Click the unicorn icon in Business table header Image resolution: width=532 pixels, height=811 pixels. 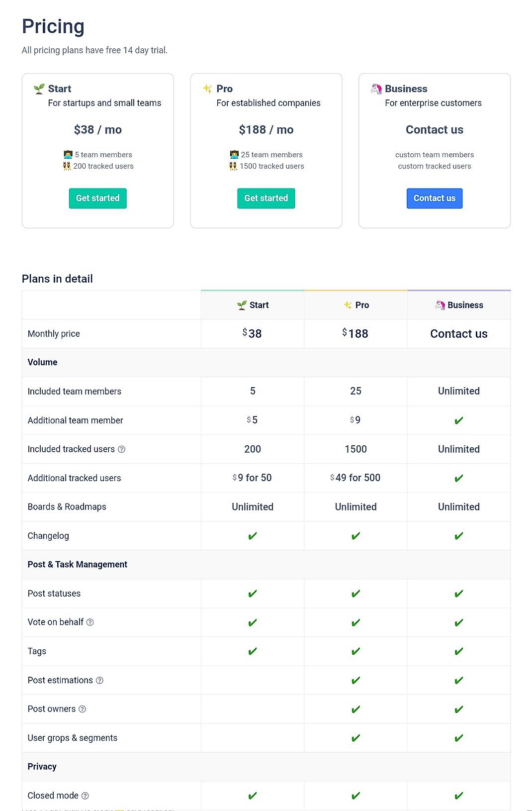click(440, 305)
